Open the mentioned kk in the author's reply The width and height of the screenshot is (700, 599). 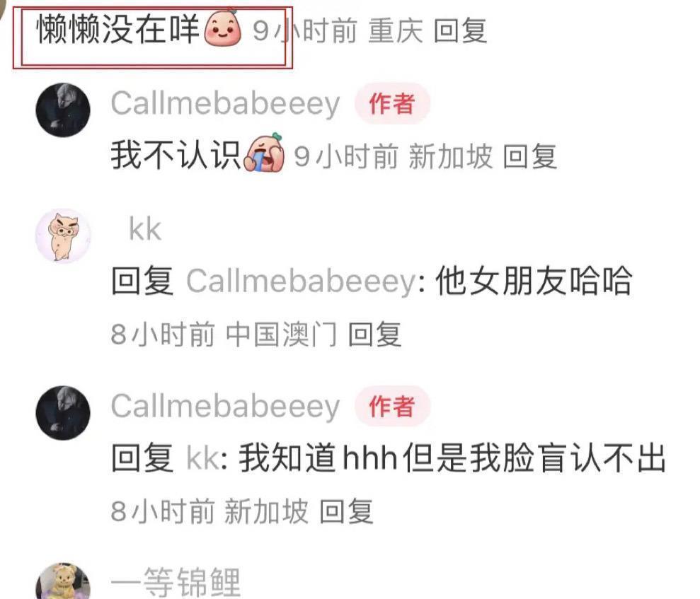click(202, 458)
